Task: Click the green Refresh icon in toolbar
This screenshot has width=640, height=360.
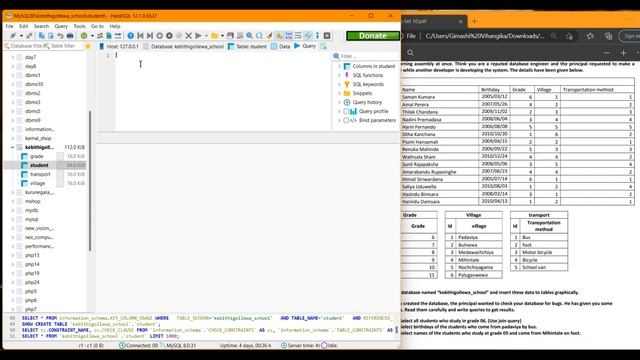Action: point(84,36)
